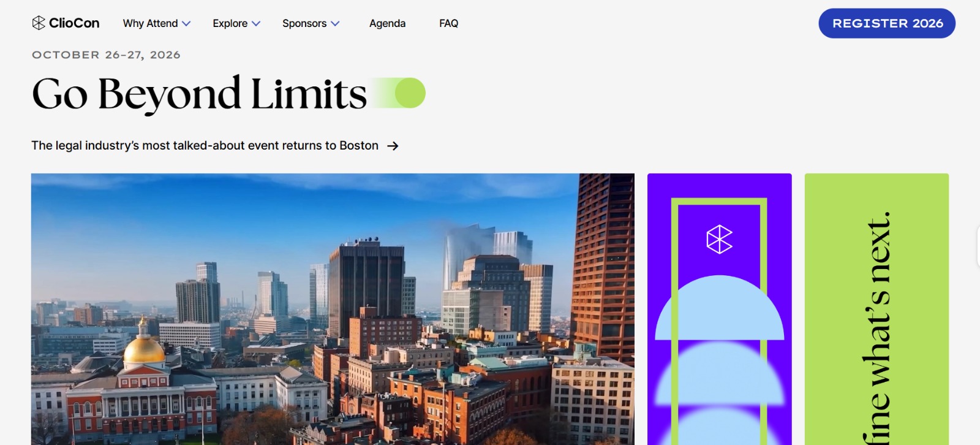Click the Boston skyline video image

(x=333, y=309)
